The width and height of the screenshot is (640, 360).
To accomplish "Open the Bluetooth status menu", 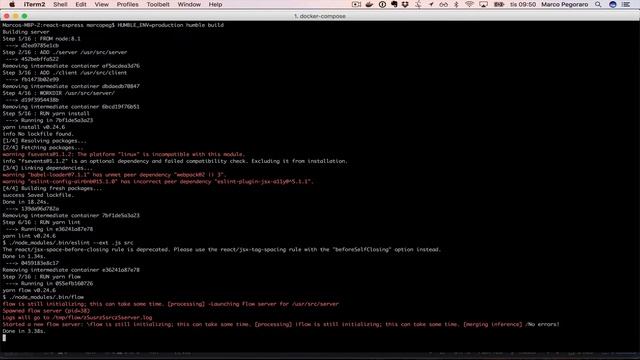I will click(456, 4).
